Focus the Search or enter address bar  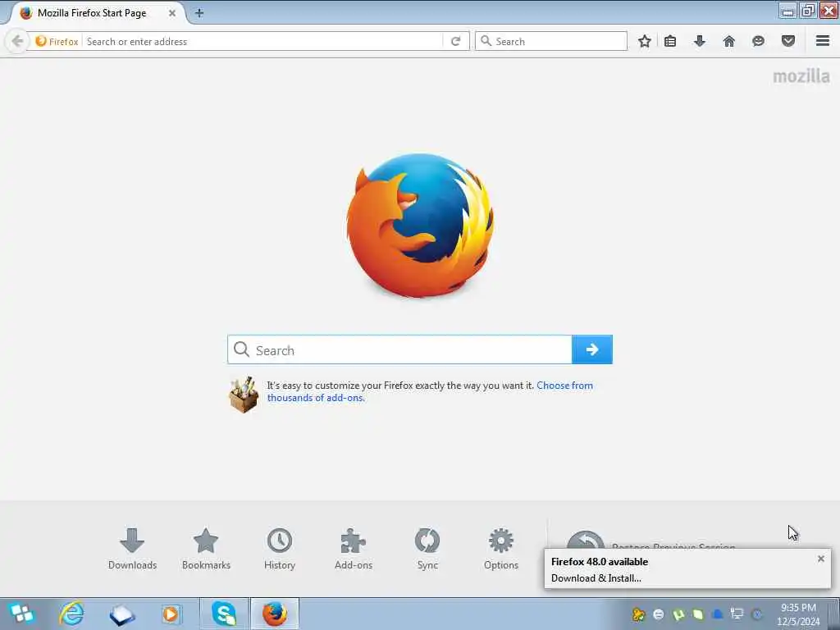pos(262,41)
